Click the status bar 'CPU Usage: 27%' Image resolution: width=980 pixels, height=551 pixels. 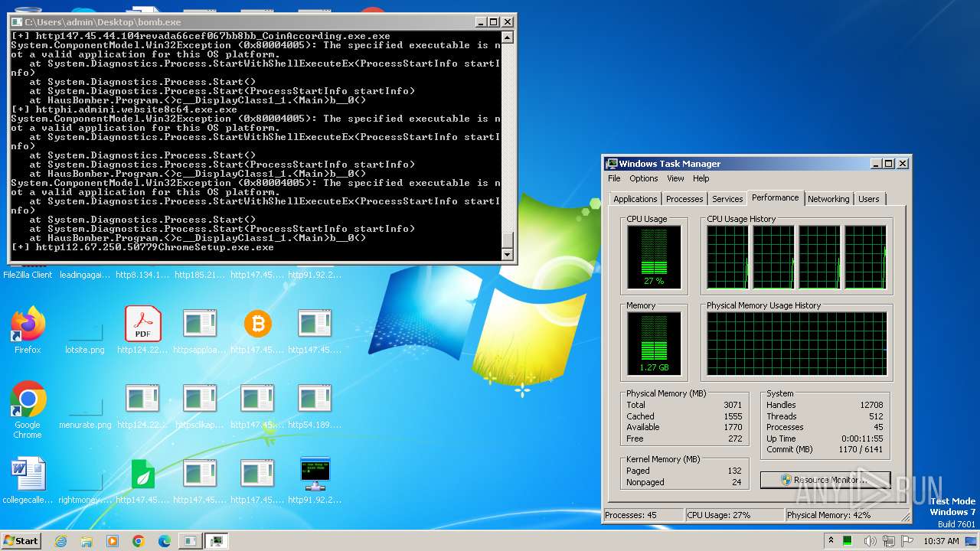(719, 515)
